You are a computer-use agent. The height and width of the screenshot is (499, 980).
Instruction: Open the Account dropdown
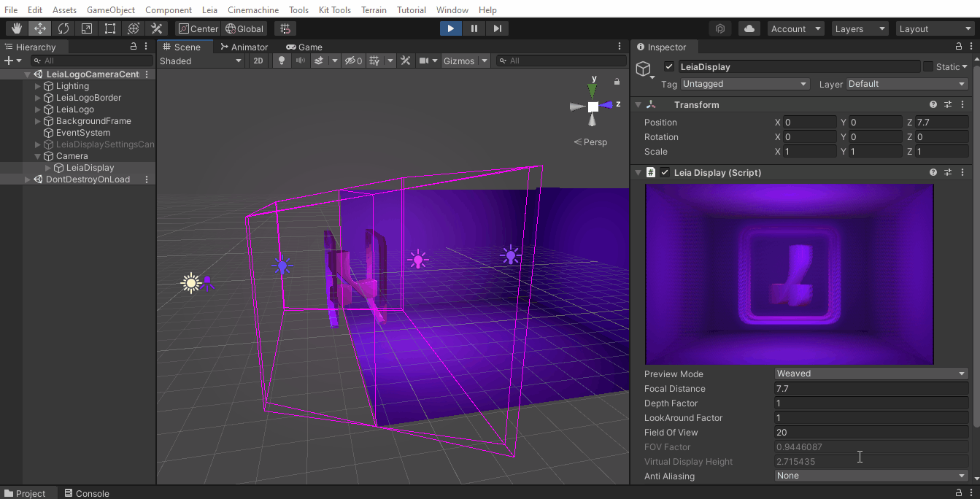pos(795,28)
